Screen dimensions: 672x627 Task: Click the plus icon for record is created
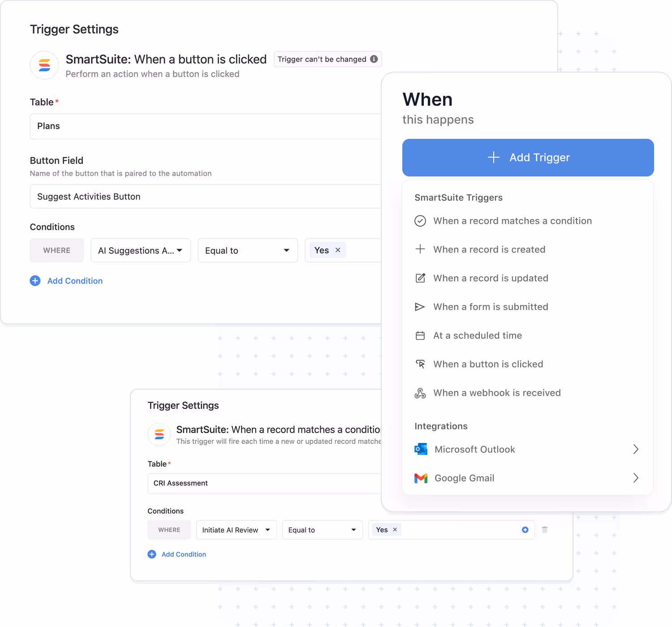click(x=420, y=249)
